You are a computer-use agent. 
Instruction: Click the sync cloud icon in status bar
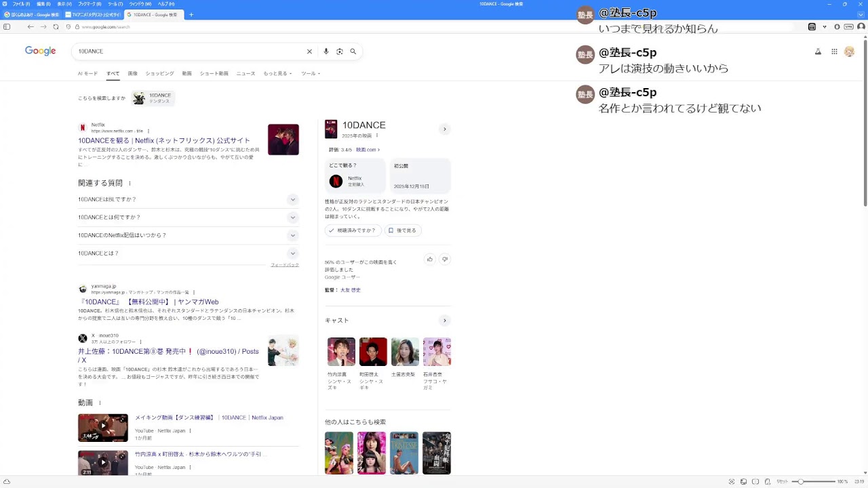pos(7,481)
